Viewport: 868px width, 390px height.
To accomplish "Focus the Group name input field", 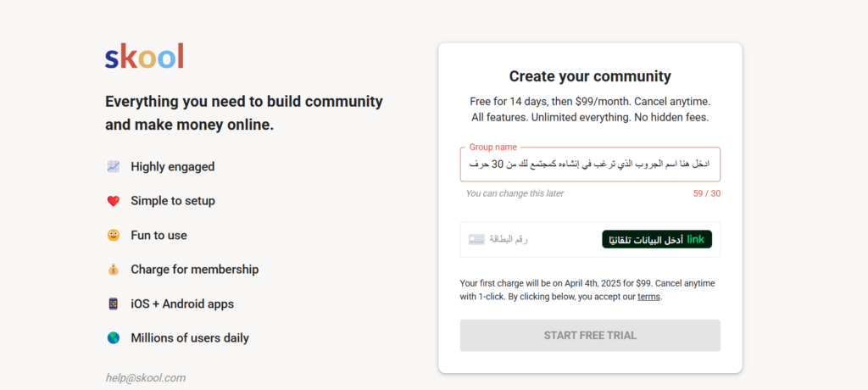I will [x=590, y=164].
